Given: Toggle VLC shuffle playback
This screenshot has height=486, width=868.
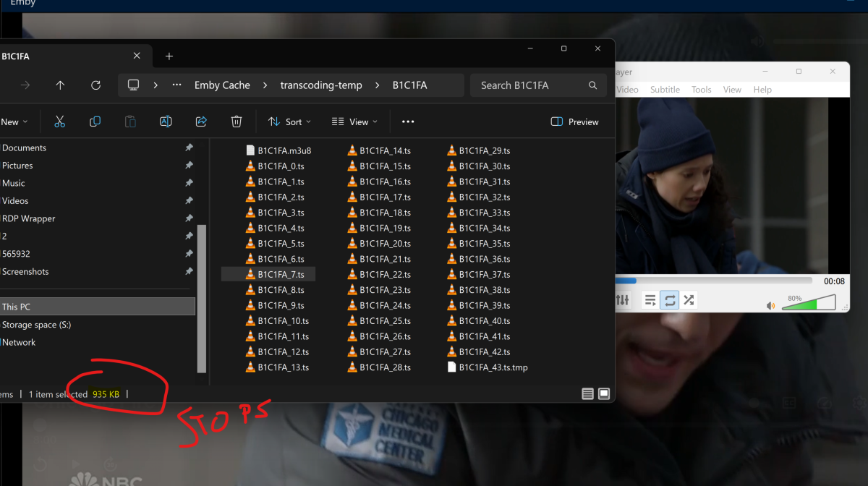Looking at the screenshot, I should pyautogui.click(x=689, y=299).
